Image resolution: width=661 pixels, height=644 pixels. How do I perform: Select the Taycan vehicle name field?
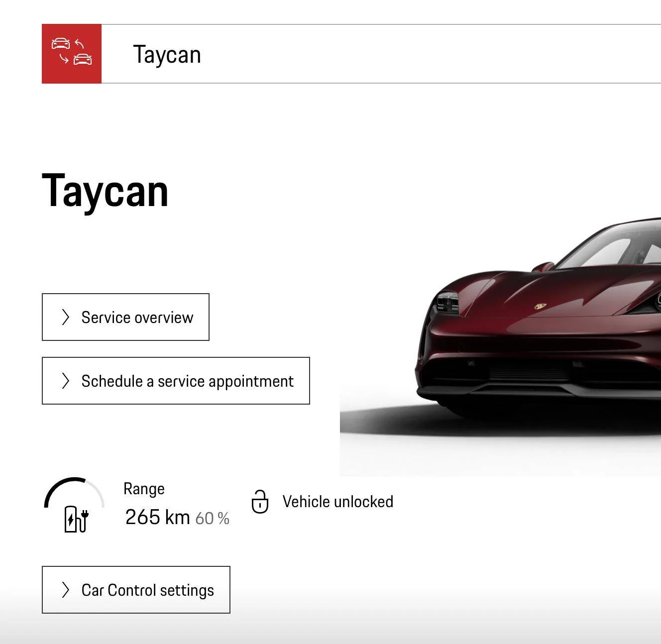point(381,54)
